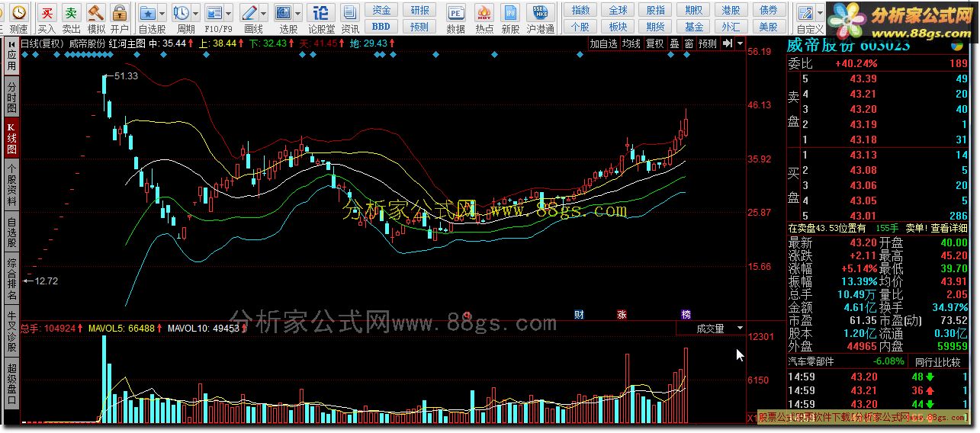Expand the 选股 dropdown arrow
The image size is (980, 433).
[298, 13]
